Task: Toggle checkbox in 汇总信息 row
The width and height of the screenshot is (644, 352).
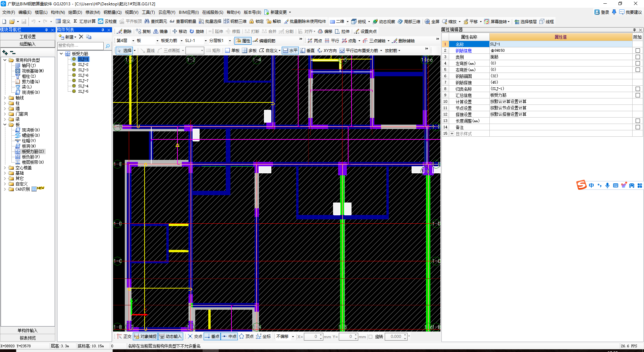Action: [x=638, y=95]
